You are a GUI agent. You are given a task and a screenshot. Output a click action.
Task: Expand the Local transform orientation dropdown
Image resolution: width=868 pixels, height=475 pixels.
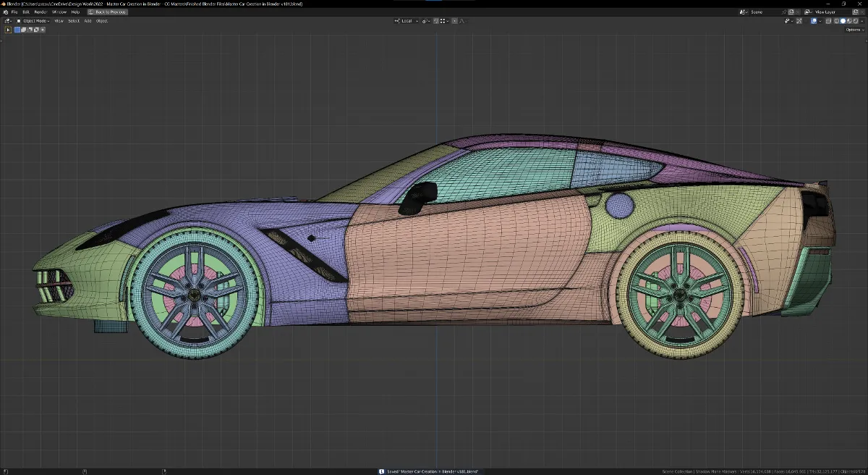(x=406, y=21)
